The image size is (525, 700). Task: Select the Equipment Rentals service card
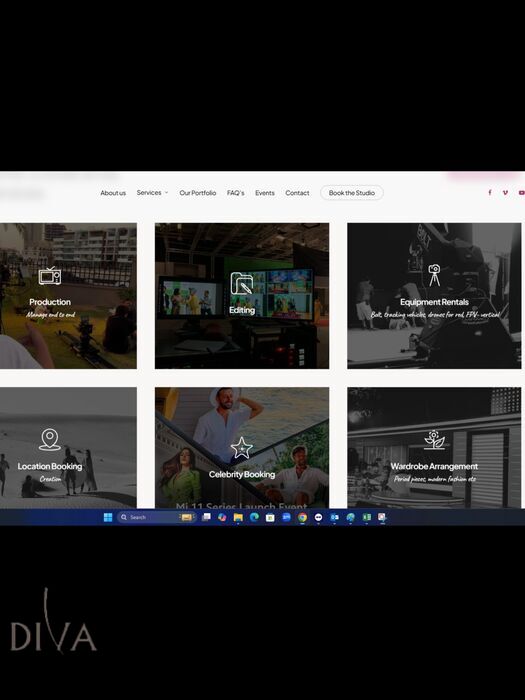tap(434, 296)
